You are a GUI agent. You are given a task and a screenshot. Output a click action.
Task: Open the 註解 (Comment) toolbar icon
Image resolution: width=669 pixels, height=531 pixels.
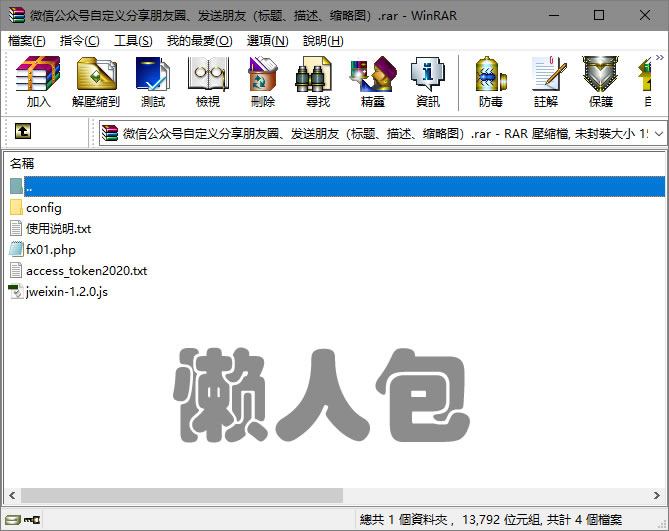pyautogui.click(x=546, y=82)
